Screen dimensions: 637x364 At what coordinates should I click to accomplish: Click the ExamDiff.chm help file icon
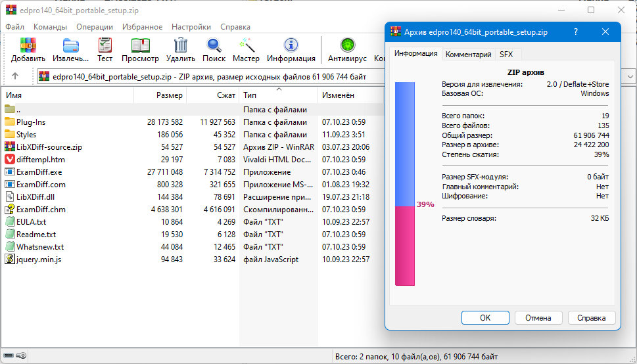[10, 209]
